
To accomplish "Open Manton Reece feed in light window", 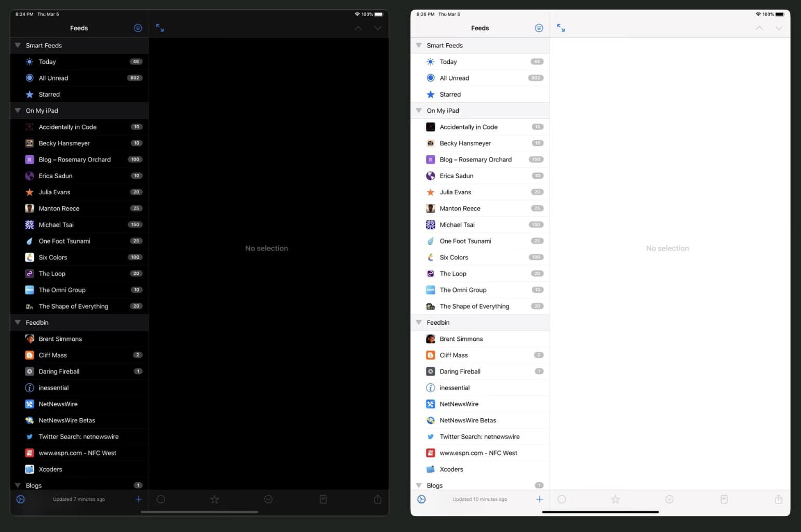I will point(480,208).
